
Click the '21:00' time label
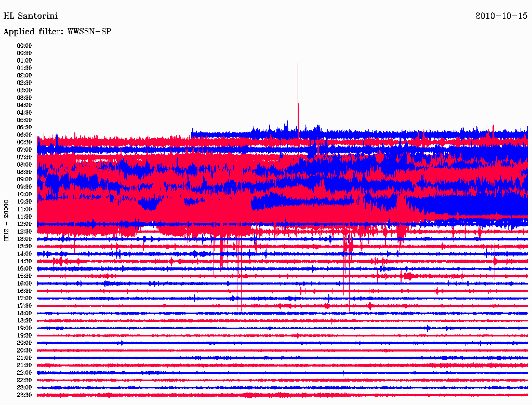[24, 358]
